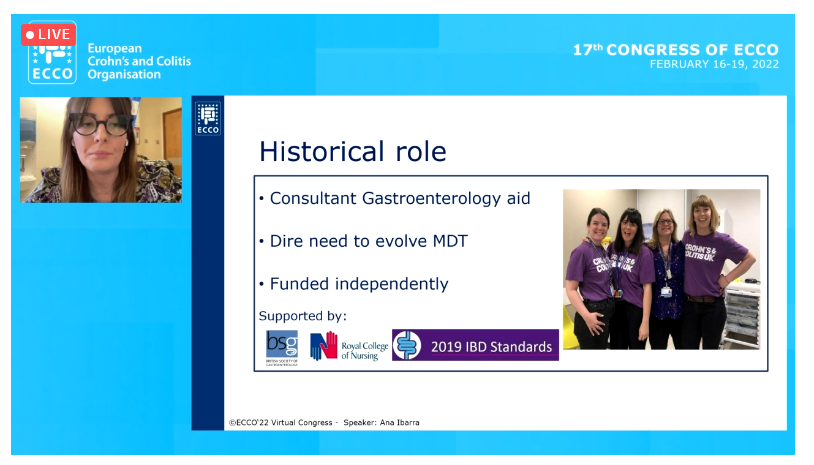Click the 'Supported by:' label
Image resolution: width=814 pixels, height=465 pixels.
(x=303, y=316)
